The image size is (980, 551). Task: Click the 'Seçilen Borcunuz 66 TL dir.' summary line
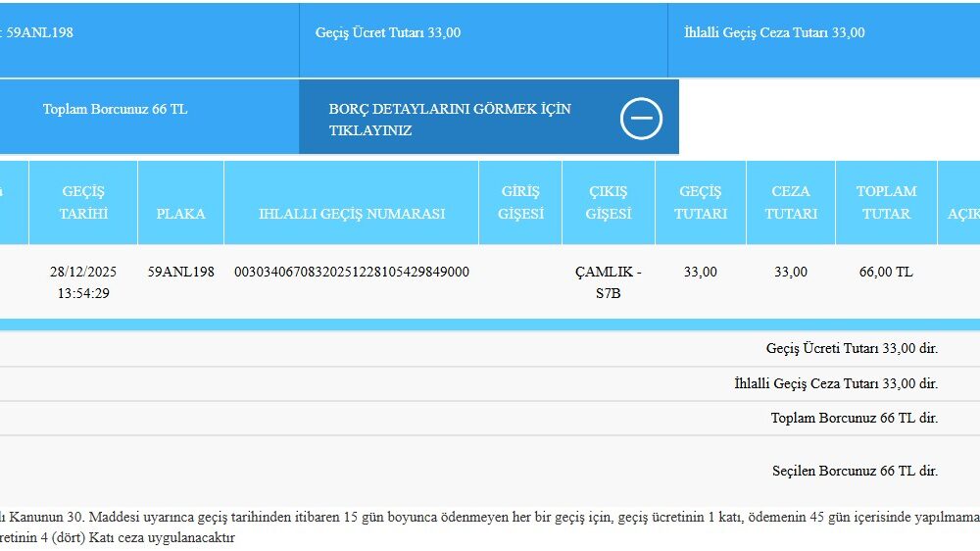[x=855, y=471]
